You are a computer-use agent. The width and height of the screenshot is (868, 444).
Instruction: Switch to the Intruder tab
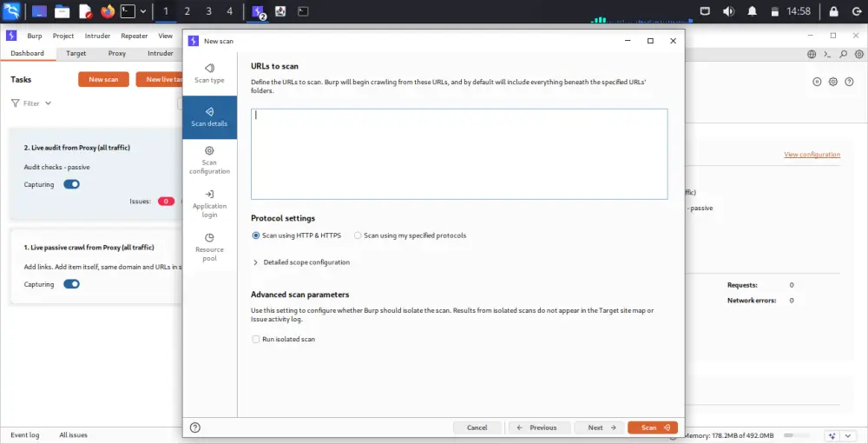(x=161, y=53)
